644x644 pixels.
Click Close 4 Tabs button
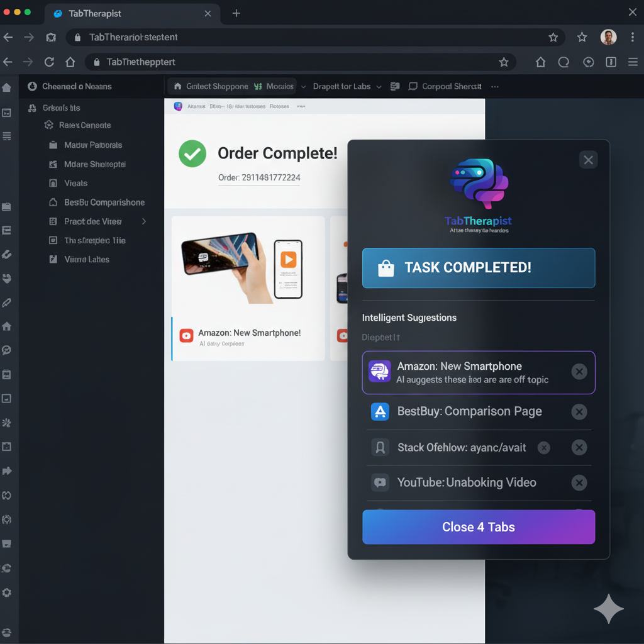pos(479,527)
